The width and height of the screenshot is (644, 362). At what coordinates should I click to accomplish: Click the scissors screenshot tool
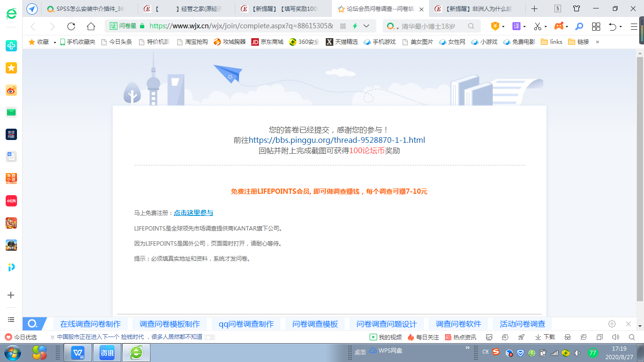(537, 26)
